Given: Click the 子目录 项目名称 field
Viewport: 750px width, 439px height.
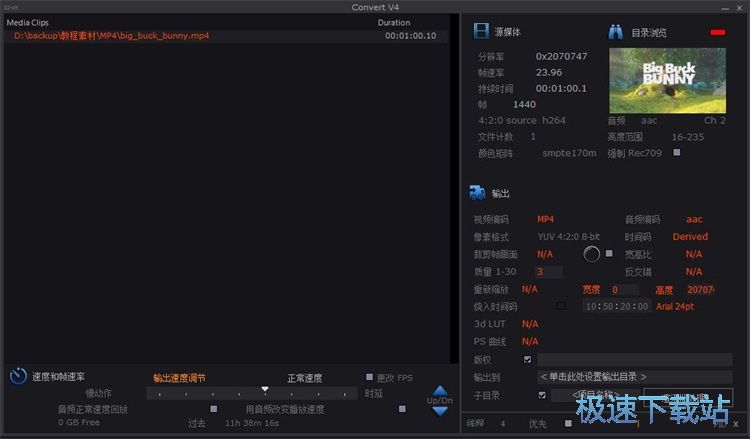Looking at the screenshot, I should pyautogui.click(x=596, y=395).
